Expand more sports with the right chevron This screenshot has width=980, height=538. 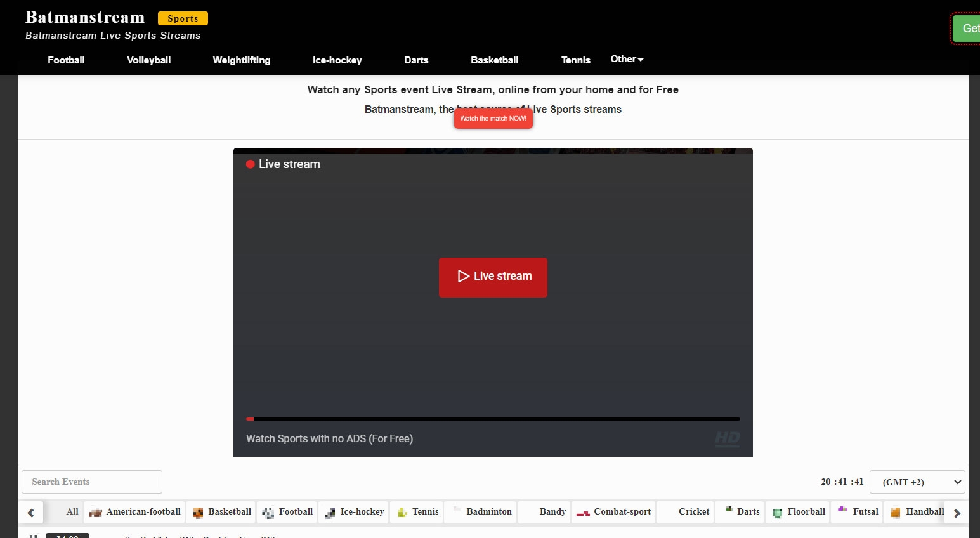(x=957, y=512)
